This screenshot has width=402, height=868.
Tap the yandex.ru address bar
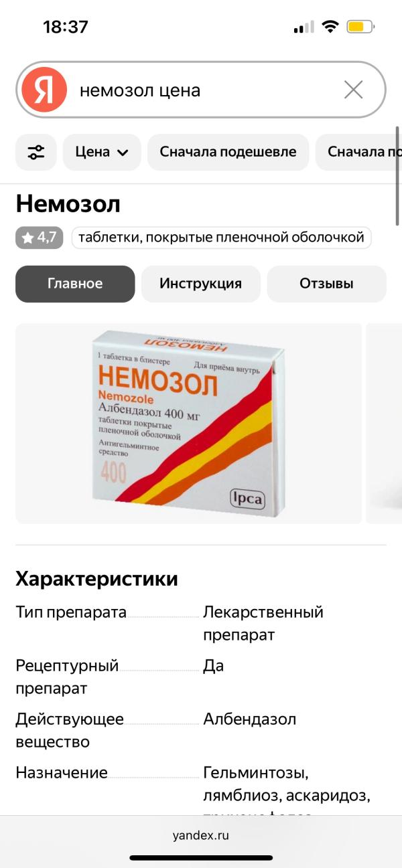(201, 835)
